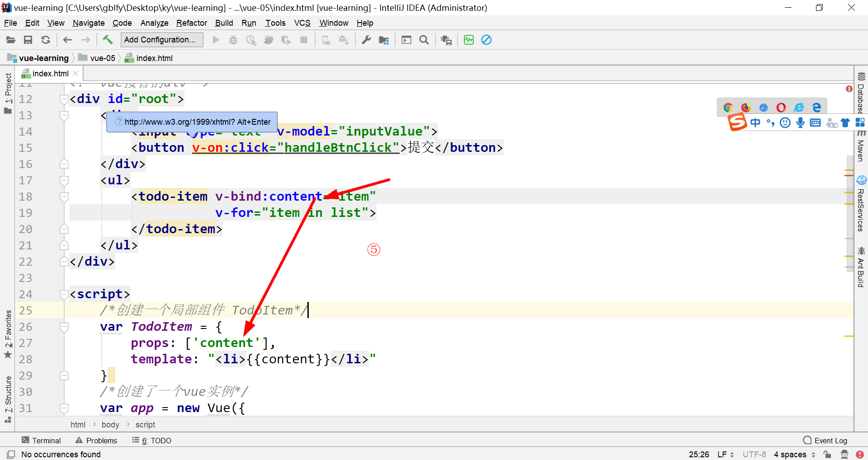868x460 pixels.
Task: Open page in Chrome browser icon
Action: pyautogui.click(x=728, y=108)
